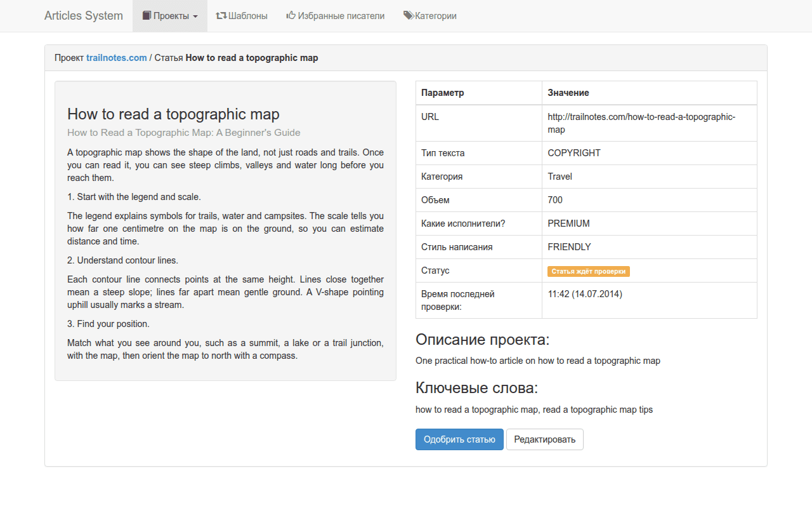Viewport: 812px width, 508px height.
Task: Click the line '2. Understand contour lines.'
Action: (x=122, y=260)
